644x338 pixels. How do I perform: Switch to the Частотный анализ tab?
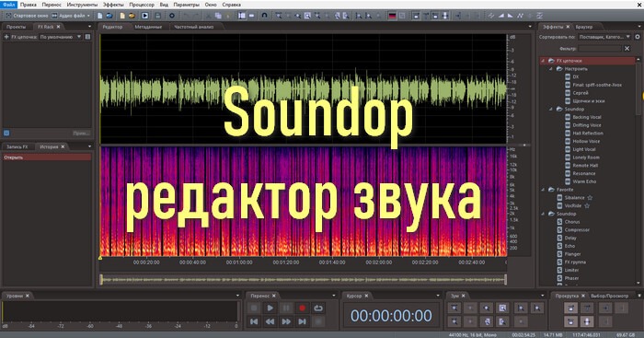(x=194, y=27)
